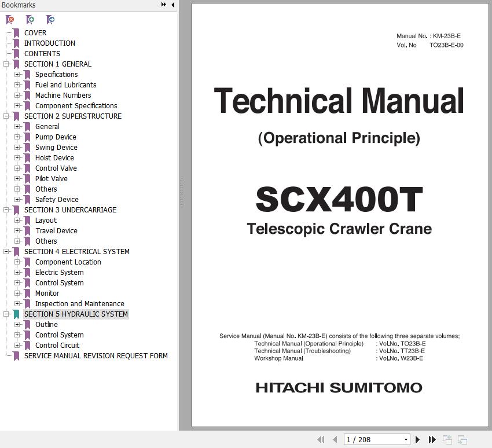The image size is (492, 448).
Task: Open SERVICE MANUAL REVISION REQUEST FORM bookmark
Action: tap(96, 356)
